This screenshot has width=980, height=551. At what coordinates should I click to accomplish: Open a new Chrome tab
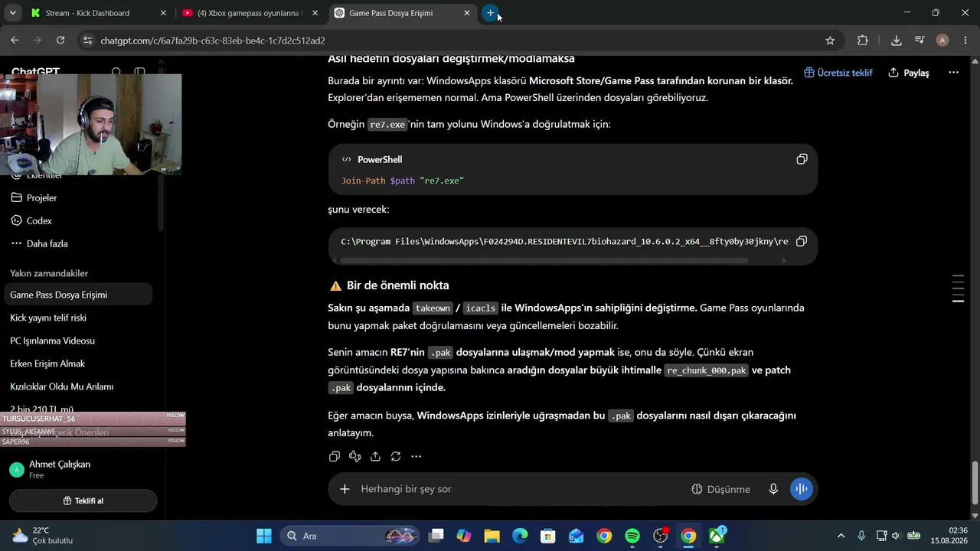[490, 13]
